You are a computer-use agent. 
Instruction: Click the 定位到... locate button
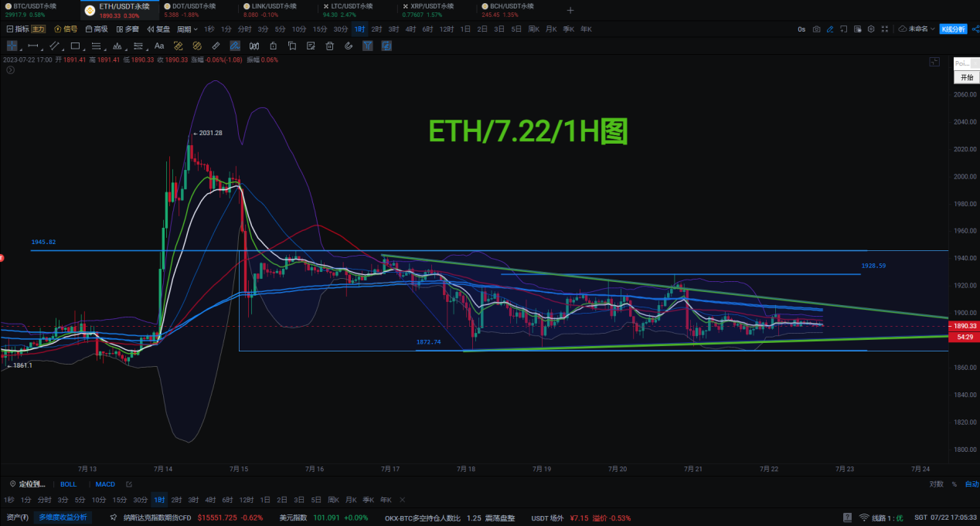(x=27, y=484)
